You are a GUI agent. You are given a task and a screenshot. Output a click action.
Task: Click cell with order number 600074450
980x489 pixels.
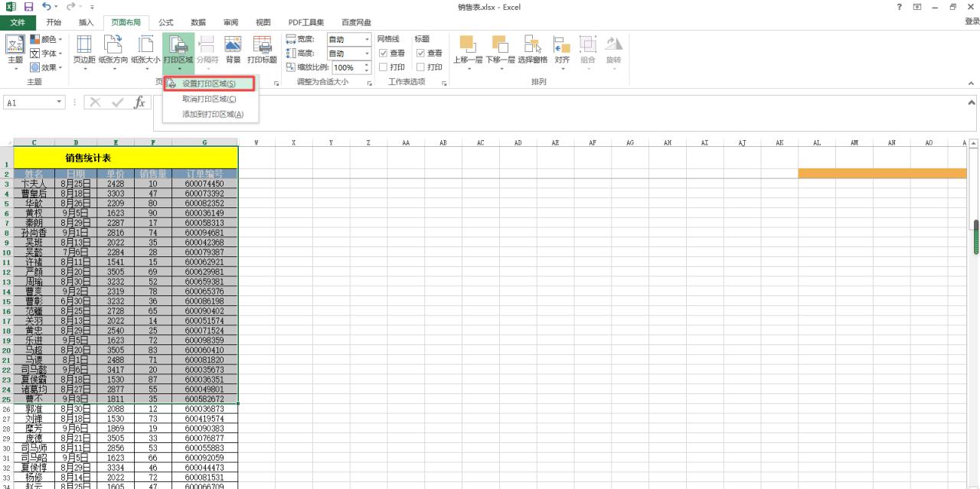coord(204,184)
